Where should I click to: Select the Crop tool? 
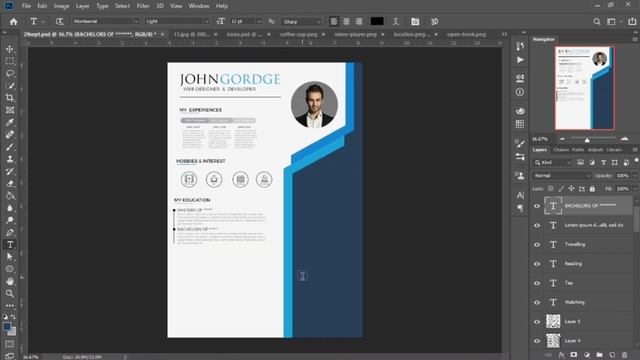10,98
